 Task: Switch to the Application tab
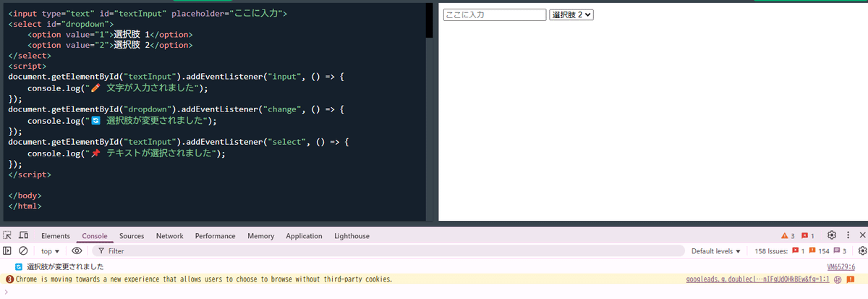coord(304,236)
